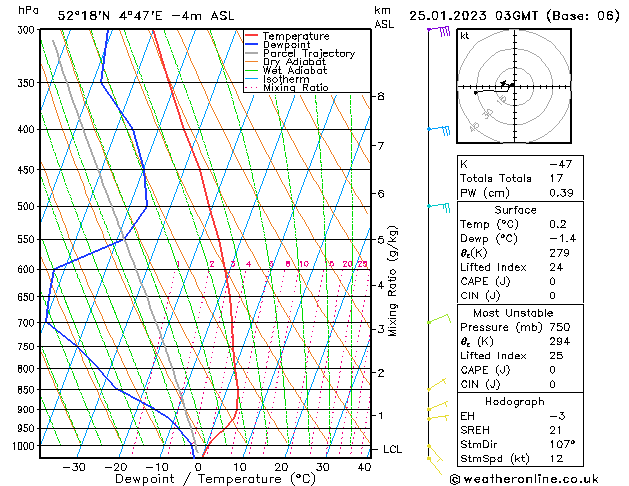Click the Most Unstable Lifted Index value 25
The width and height of the screenshot is (629, 486).
(x=556, y=356)
